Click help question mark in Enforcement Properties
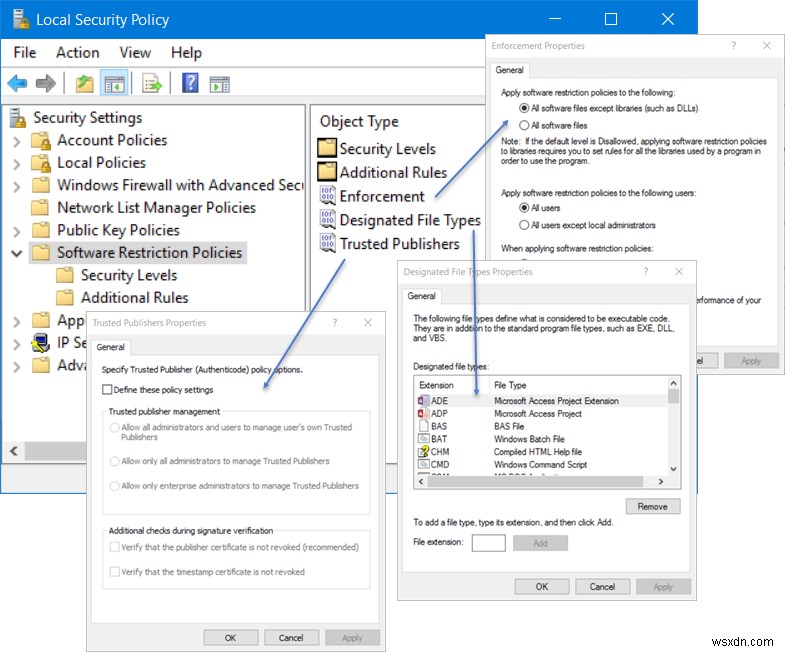 pos(733,46)
